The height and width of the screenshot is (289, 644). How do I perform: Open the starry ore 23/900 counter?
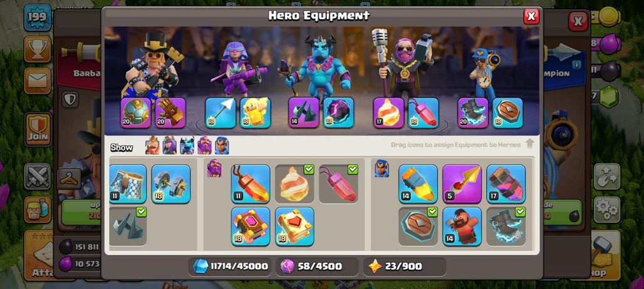click(405, 266)
